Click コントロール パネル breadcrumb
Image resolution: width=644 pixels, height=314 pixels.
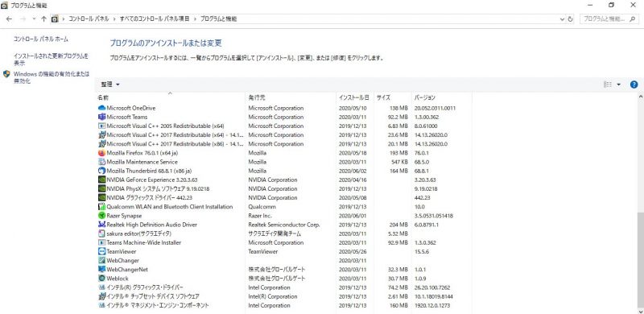point(89,19)
